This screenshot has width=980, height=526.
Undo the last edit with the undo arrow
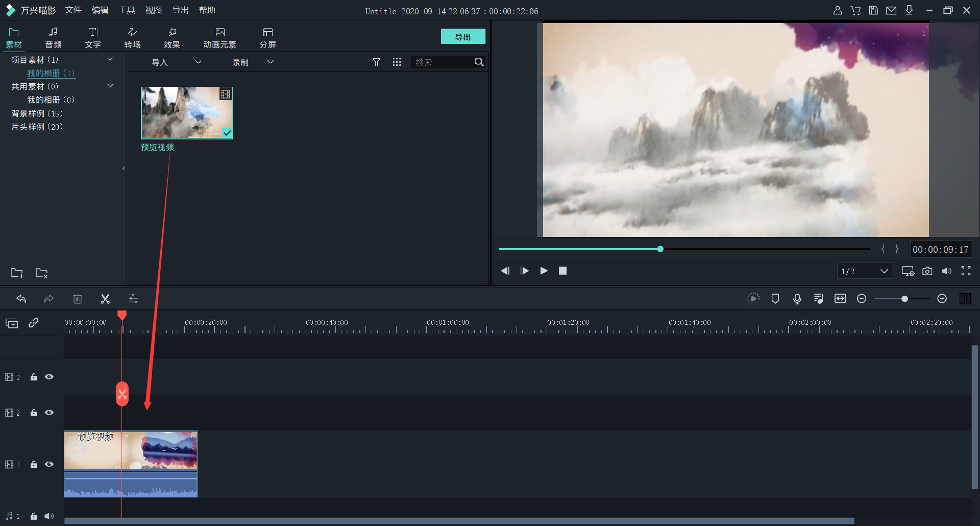pyautogui.click(x=21, y=299)
